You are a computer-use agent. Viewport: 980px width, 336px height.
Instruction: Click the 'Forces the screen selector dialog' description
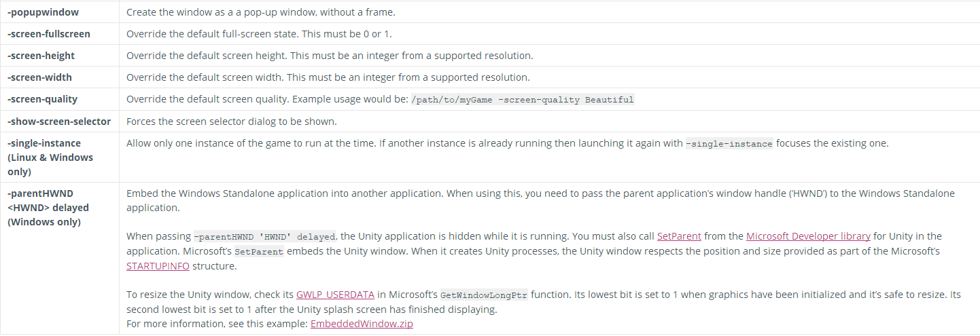click(x=232, y=122)
